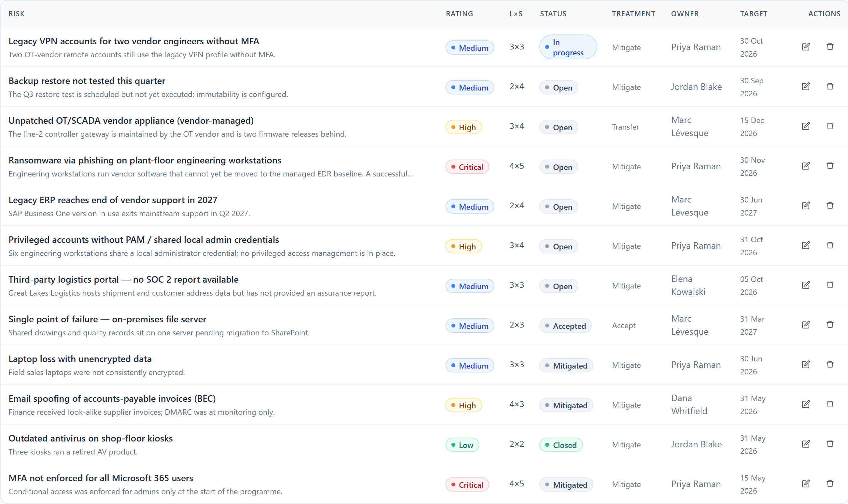Delete the Laptop loss with unencrypted data risk

(830, 365)
